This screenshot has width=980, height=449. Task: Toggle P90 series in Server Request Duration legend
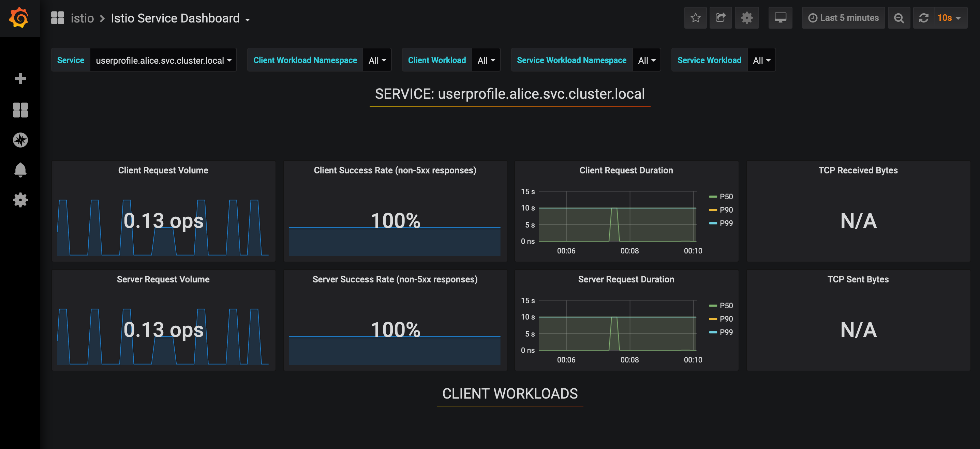point(726,319)
